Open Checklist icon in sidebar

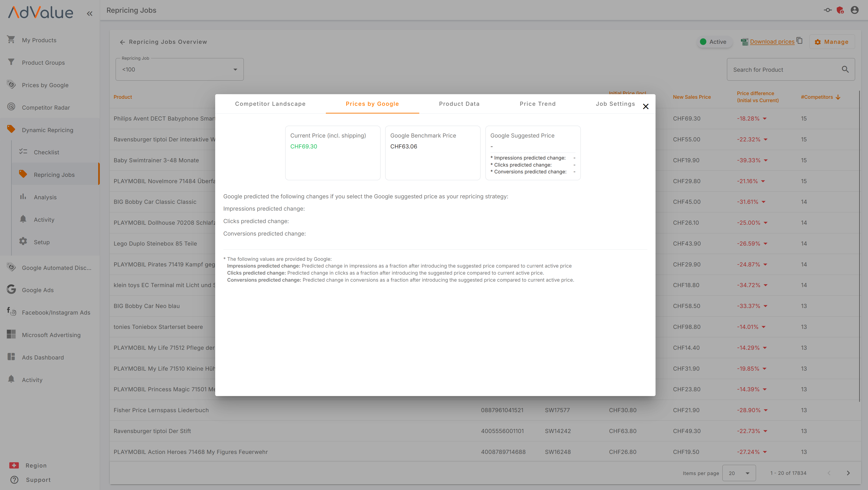click(x=23, y=152)
